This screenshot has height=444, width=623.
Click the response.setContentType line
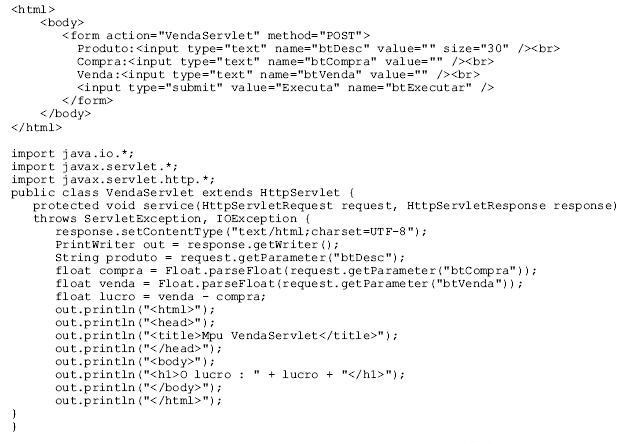click(241, 232)
